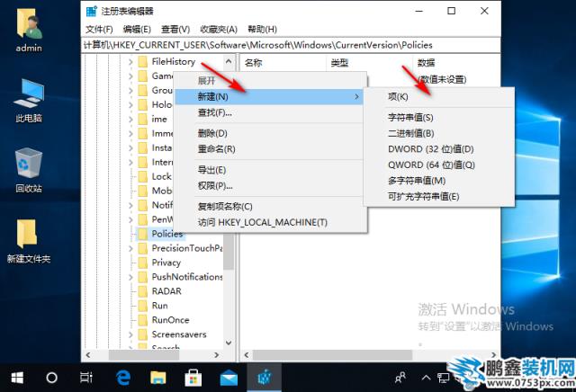Open the Mail app from the taskbar
This screenshot has width=576, height=392.
229,378
